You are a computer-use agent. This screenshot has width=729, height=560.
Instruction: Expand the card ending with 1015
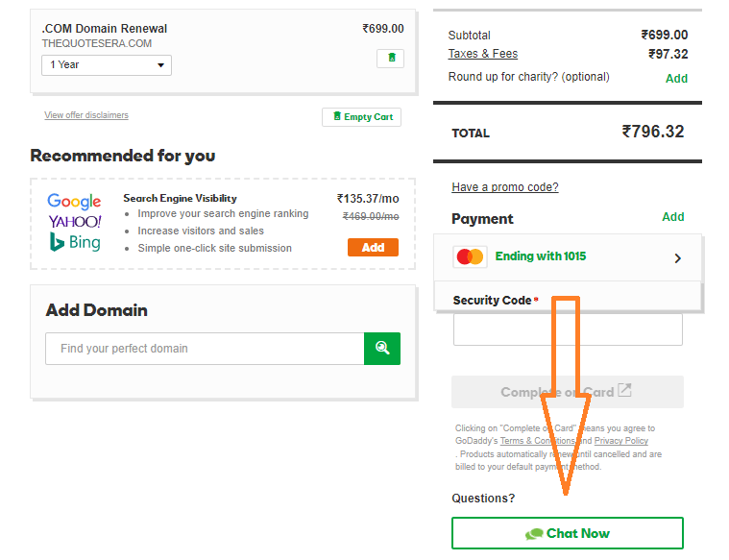[x=677, y=257]
